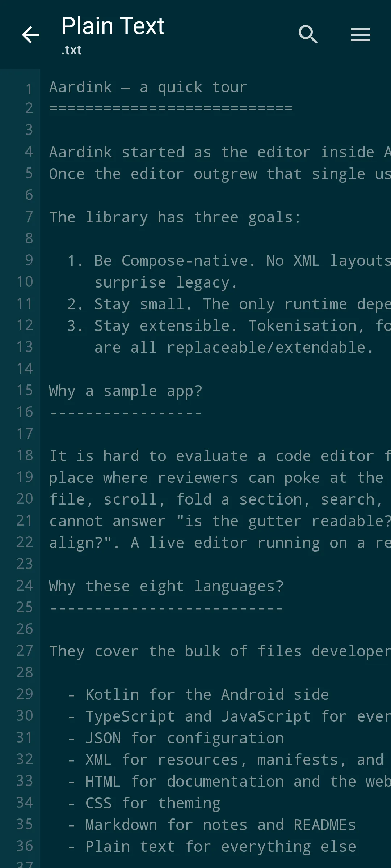Open the hamburger menu icon
391x868 pixels.
coord(361,35)
